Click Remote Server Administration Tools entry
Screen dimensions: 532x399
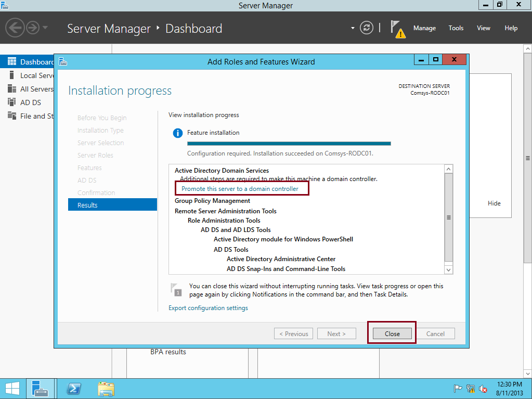[x=225, y=211]
